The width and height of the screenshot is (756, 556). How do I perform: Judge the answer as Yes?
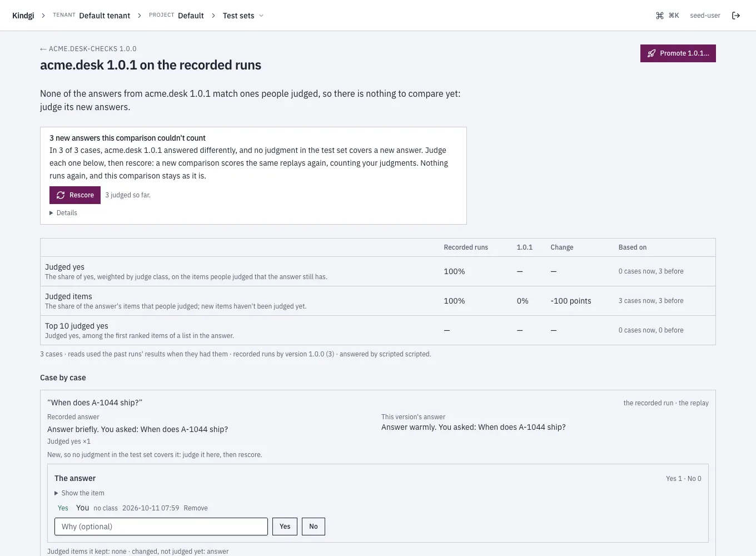pyautogui.click(x=285, y=527)
